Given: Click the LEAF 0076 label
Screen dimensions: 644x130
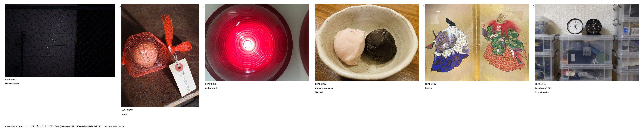Looking at the screenshot, I should [211, 84].
